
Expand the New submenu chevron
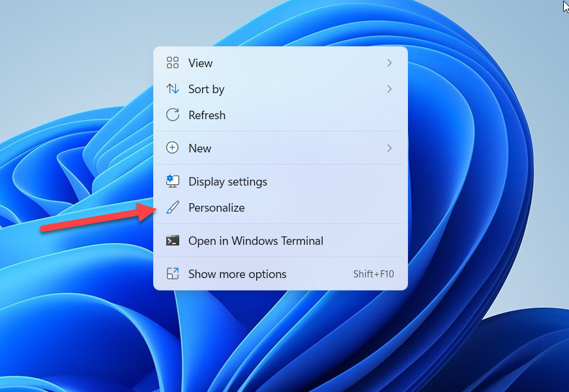389,148
